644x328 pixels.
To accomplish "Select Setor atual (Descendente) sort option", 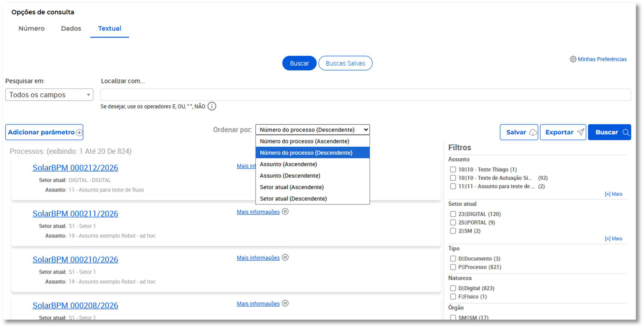I will (313, 199).
